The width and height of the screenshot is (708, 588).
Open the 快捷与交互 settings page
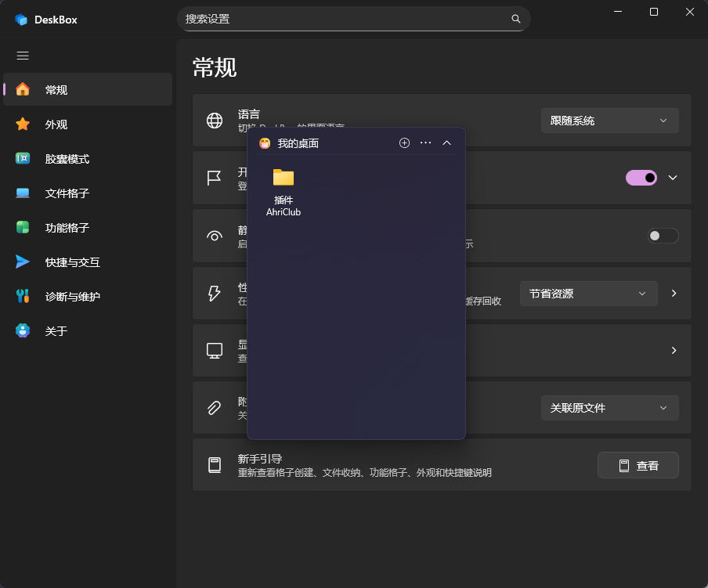[x=88, y=262]
